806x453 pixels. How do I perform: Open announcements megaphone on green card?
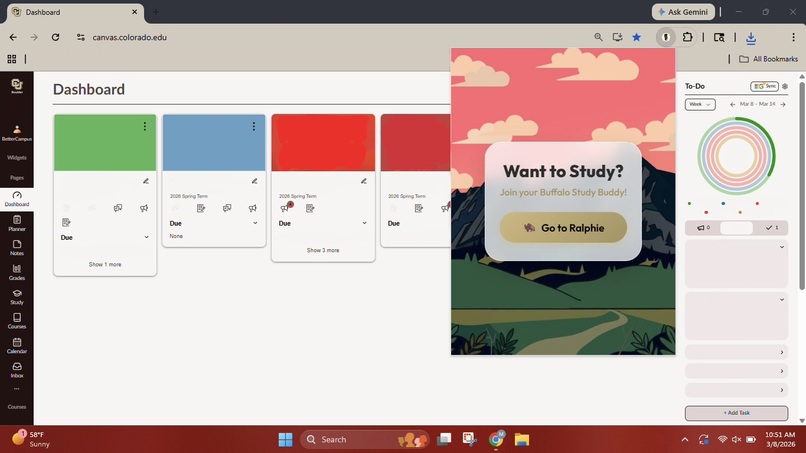[x=144, y=208]
